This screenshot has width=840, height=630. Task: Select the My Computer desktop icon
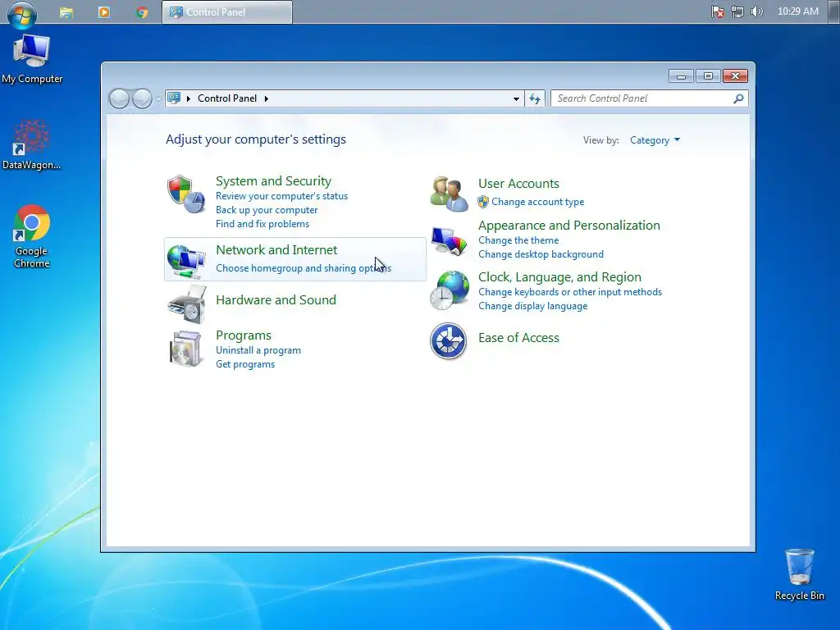[32, 59]
